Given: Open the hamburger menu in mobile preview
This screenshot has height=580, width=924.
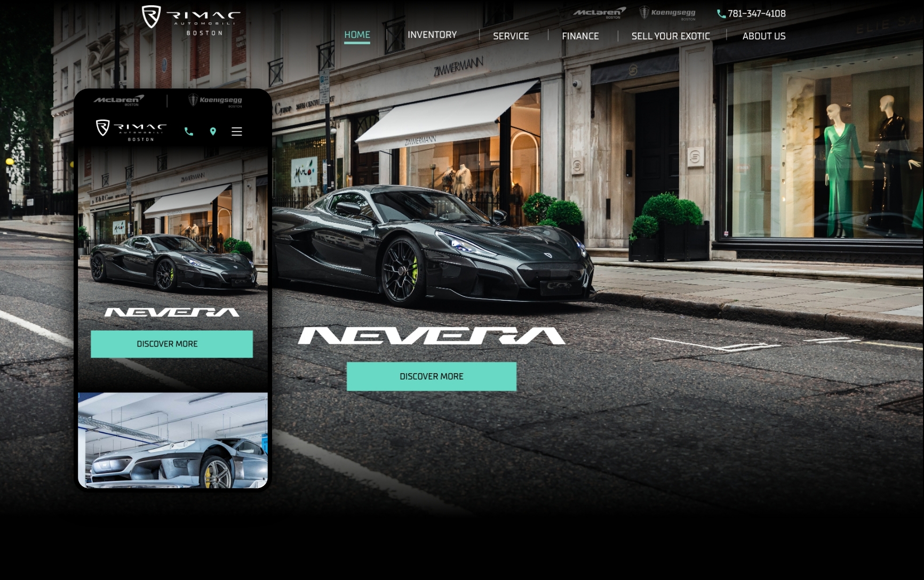Looking at the screenshot, I should (237, 131).
